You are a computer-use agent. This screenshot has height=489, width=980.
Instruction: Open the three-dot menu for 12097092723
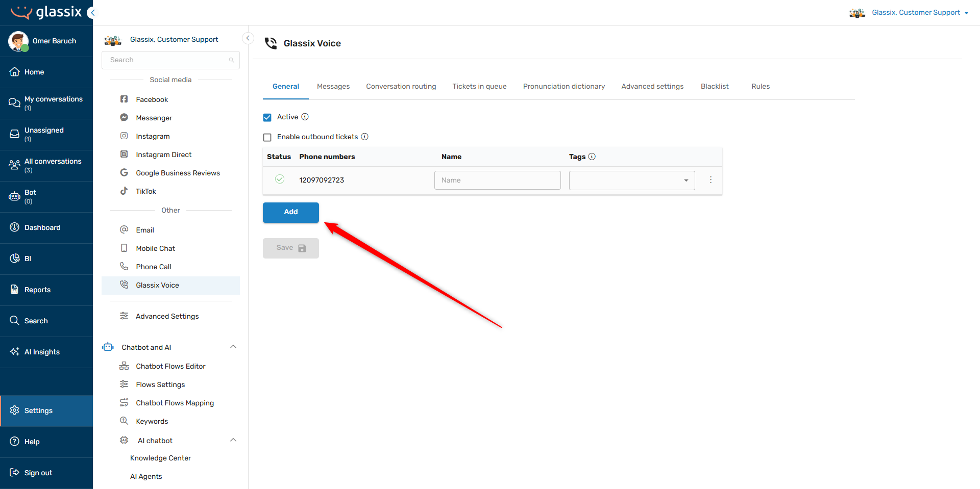(x=710, y=180)
